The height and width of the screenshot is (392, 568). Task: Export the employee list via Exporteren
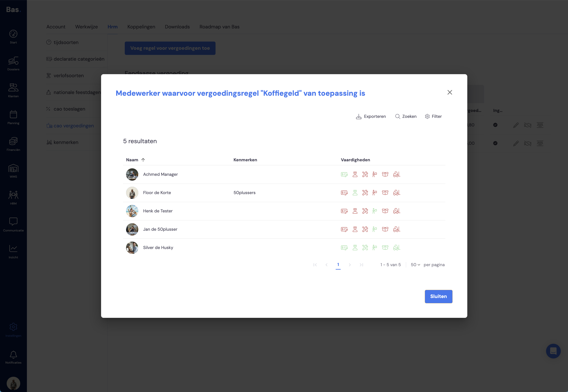pyautogui.click(x=371, y=116)
